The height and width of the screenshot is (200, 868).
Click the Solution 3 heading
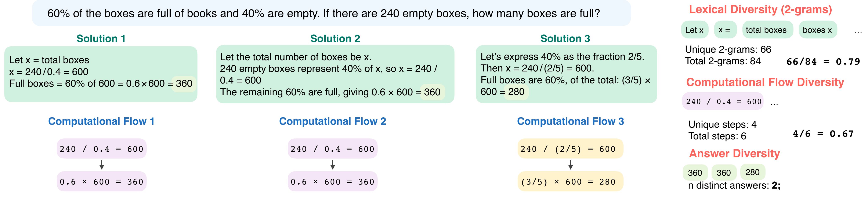pos(565,39)
